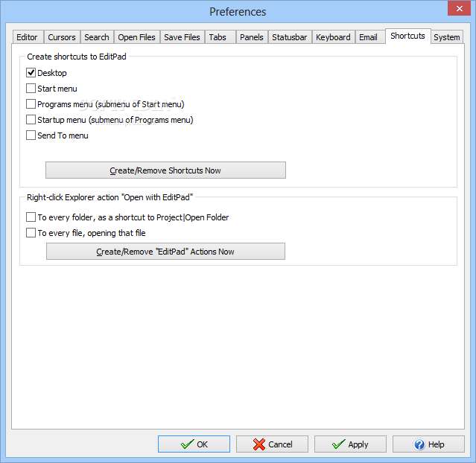Screen dimensions: 476x463
Task: Tick Programs menu shortcut option
Action: [31, 104]
